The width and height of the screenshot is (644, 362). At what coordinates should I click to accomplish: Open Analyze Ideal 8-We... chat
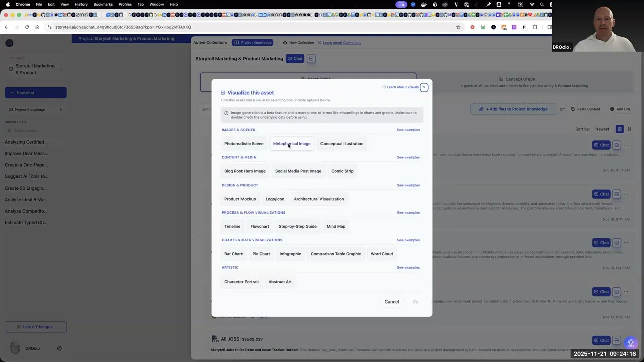coord(27,200)
